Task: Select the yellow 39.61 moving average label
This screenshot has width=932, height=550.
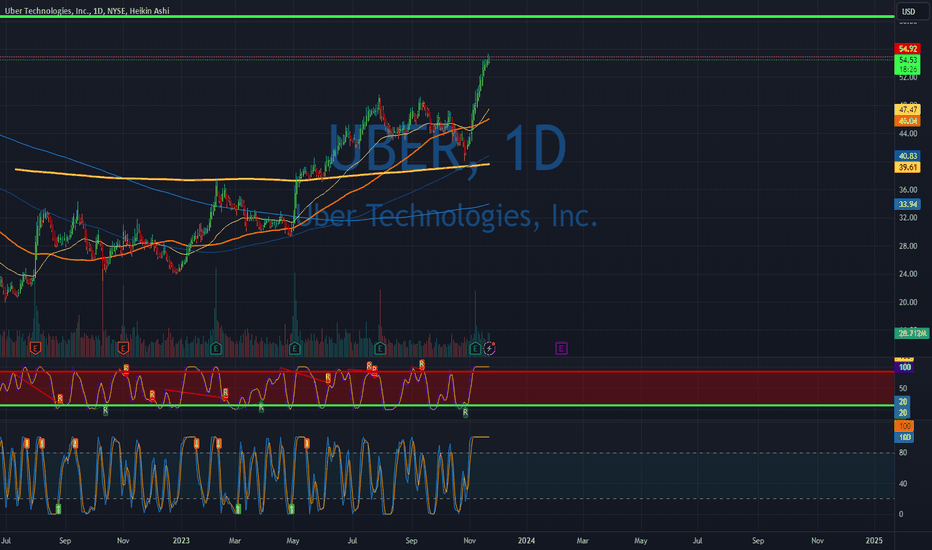Action: (907, 168)
